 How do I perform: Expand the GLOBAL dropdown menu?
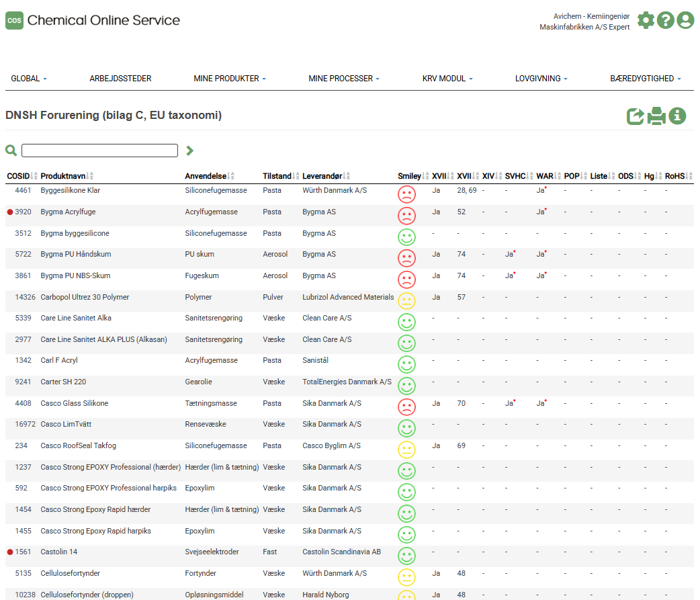pyautogui.click(x=29, y=79)
